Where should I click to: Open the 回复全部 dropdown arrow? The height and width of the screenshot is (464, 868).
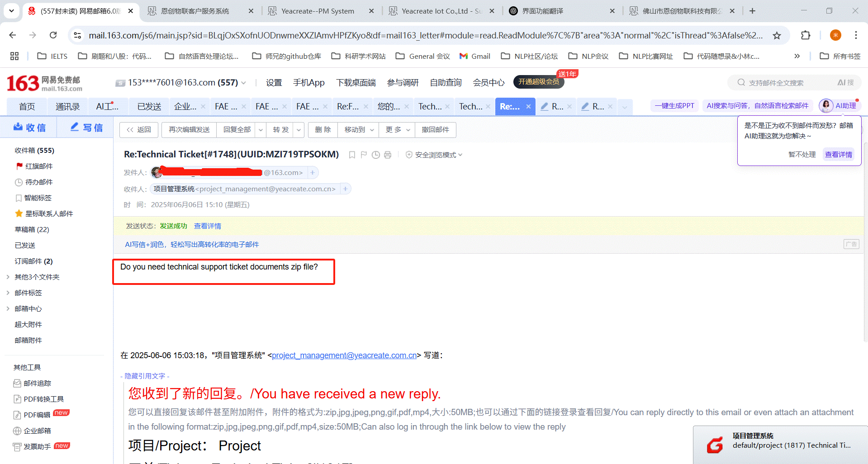click(261, 130)
